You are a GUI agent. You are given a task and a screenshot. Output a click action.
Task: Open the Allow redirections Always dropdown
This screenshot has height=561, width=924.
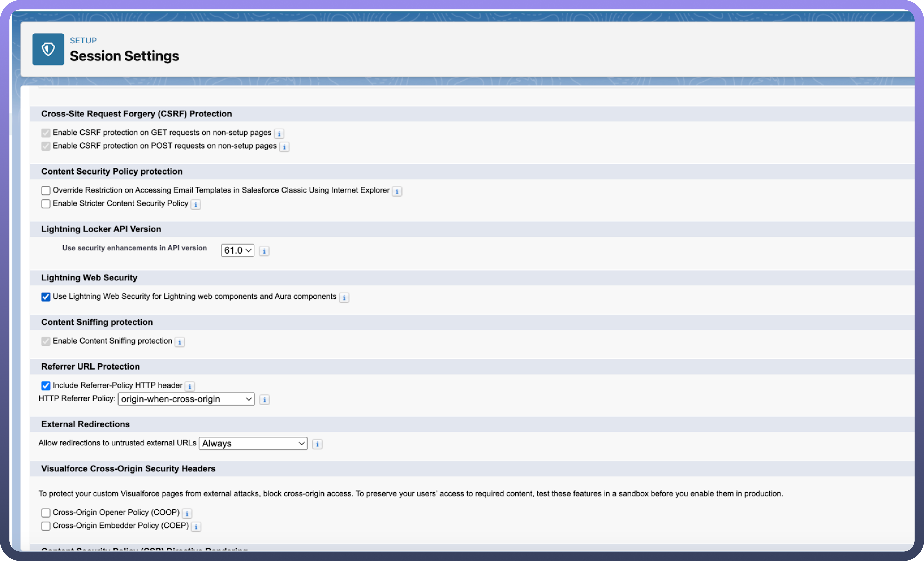click(253, 443)
